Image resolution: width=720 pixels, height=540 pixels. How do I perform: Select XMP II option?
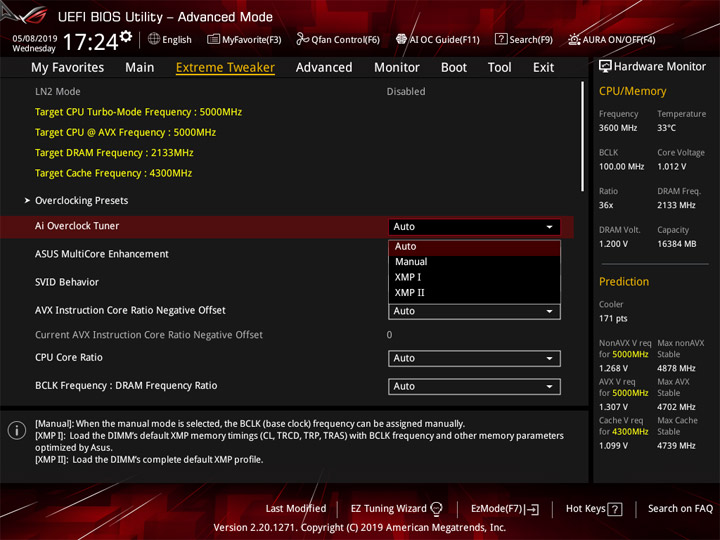coord(474,293)
